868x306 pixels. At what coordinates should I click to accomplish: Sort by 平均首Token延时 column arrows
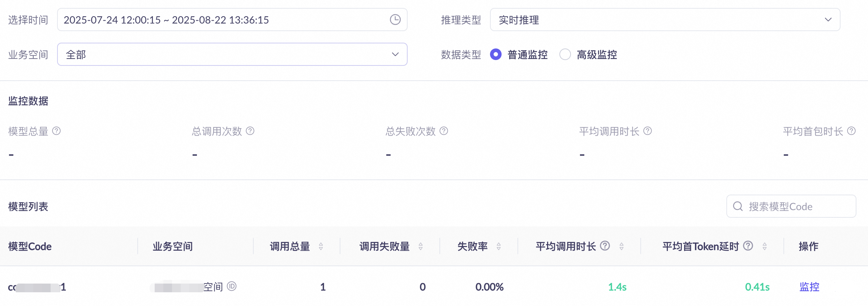765,246
